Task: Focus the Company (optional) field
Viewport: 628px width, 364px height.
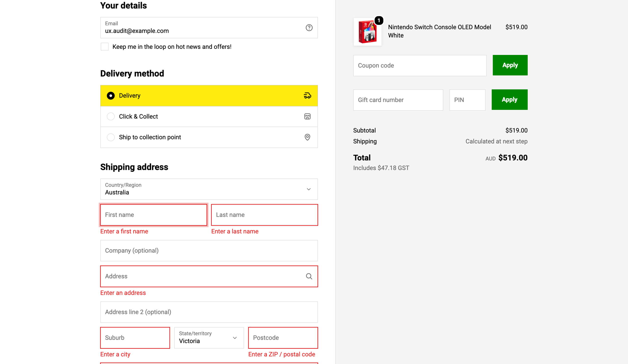Action: click(209, 251)
